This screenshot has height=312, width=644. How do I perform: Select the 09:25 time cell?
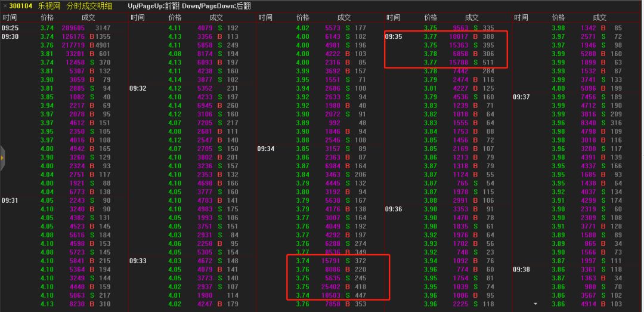pos(10,28)
